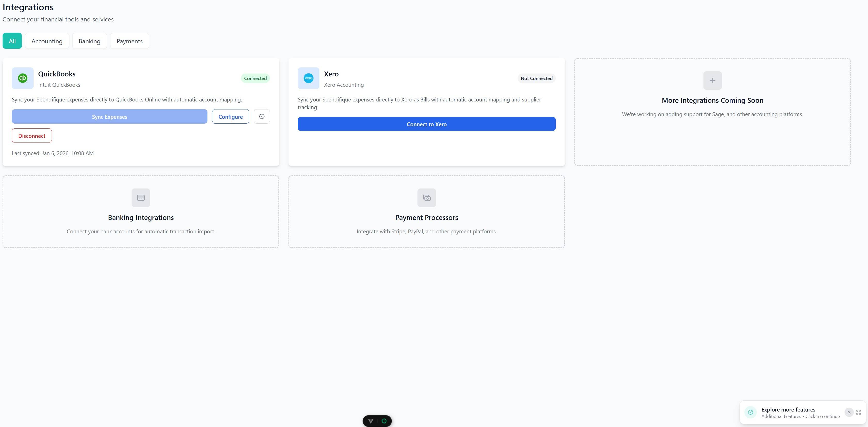The height and width of the screenshot is (427, 868).
Task: Switch to the Accounting filter tab
Action: [47, 41]
